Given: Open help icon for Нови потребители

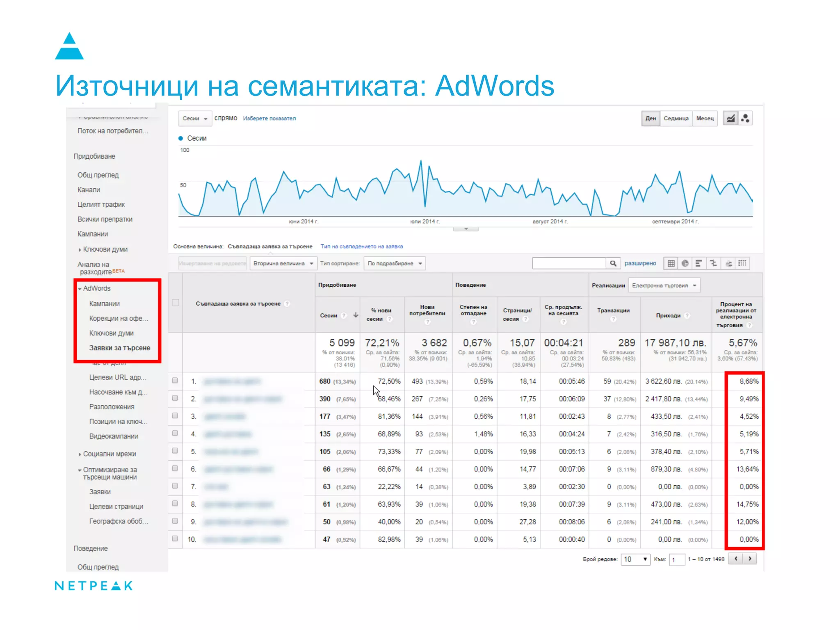Looking at the screenshot, I should tap(427, 322).
